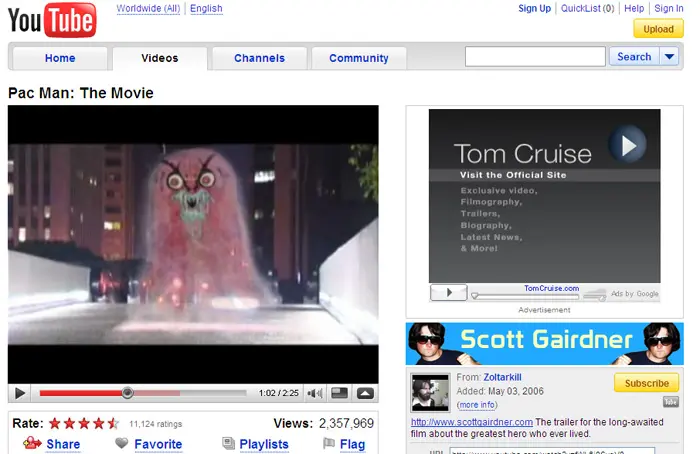Go to the Home tab
700x454 pixels.
point(60,58)
